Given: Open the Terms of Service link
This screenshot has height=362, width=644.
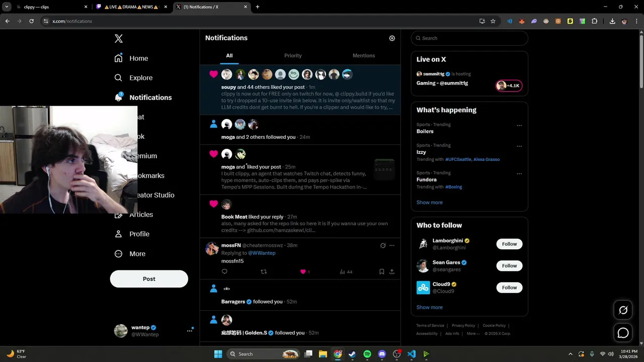Looking at the screenshot, I should pos(430,326).
